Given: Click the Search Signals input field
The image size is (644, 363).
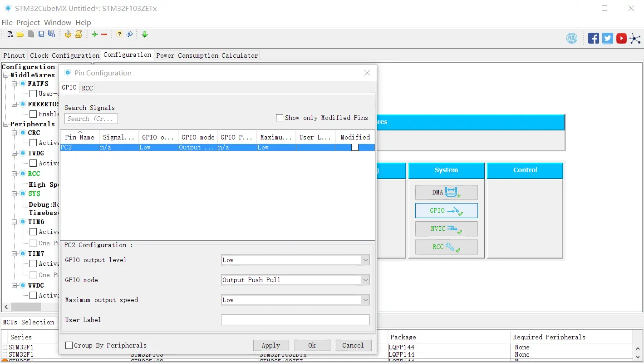Looking at the screenshot, I should pos(91,119).
